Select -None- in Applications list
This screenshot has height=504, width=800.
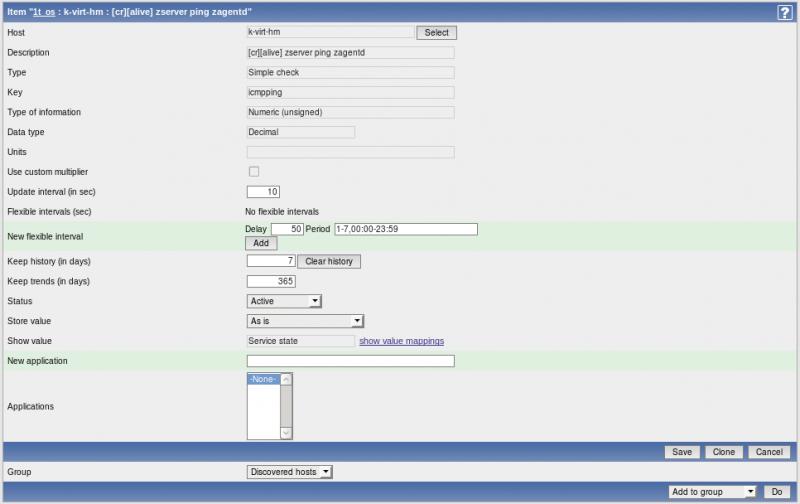point(263,379)
